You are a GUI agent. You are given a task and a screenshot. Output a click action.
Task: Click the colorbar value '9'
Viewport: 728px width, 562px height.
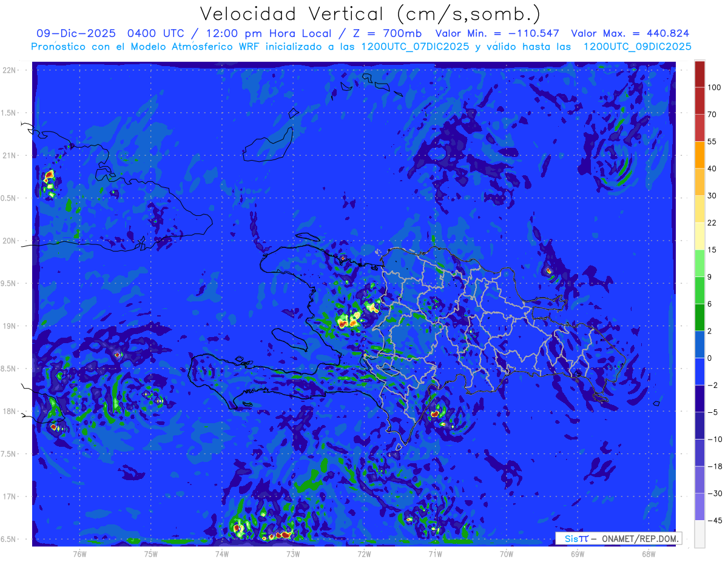coord(710,277)
